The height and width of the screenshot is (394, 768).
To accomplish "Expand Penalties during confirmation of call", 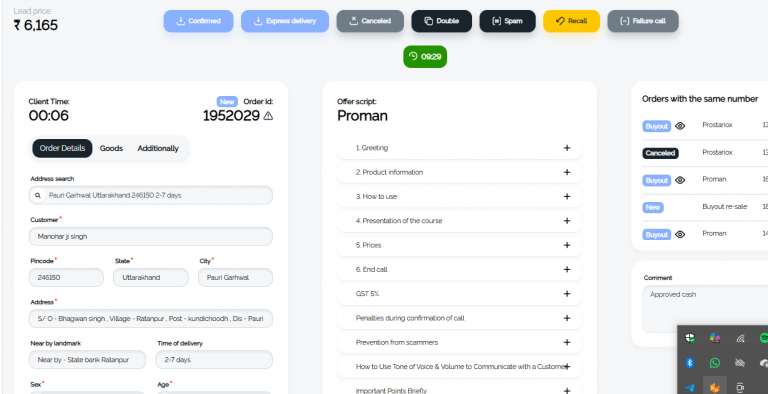I will coord(459,318).
